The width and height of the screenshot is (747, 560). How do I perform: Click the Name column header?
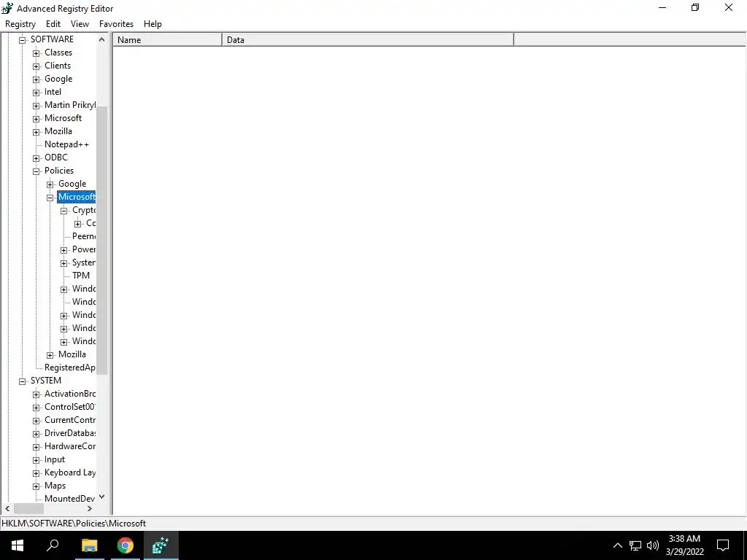pyautogui.click(x=168, y=40)
